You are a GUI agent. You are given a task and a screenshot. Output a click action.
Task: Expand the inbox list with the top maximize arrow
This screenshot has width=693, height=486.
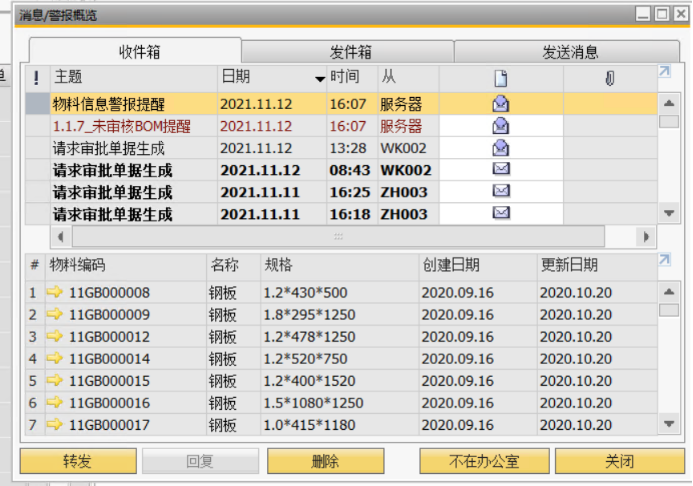coord(664,72)
